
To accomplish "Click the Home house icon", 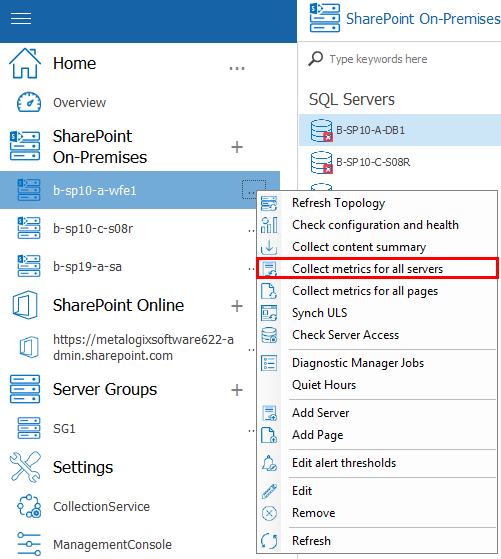I will click(25, 63).
